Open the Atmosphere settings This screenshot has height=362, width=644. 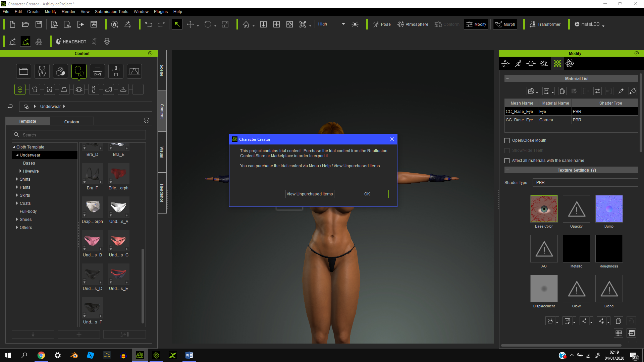pyautogui.click(x=413, y=24)
